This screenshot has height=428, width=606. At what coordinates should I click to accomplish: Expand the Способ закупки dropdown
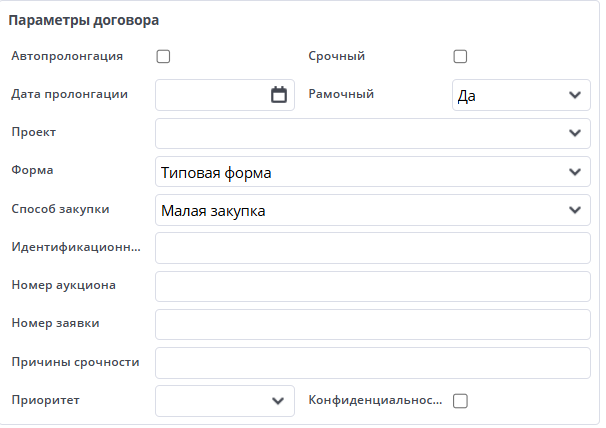pyautogui.click(x=372, y=210)
